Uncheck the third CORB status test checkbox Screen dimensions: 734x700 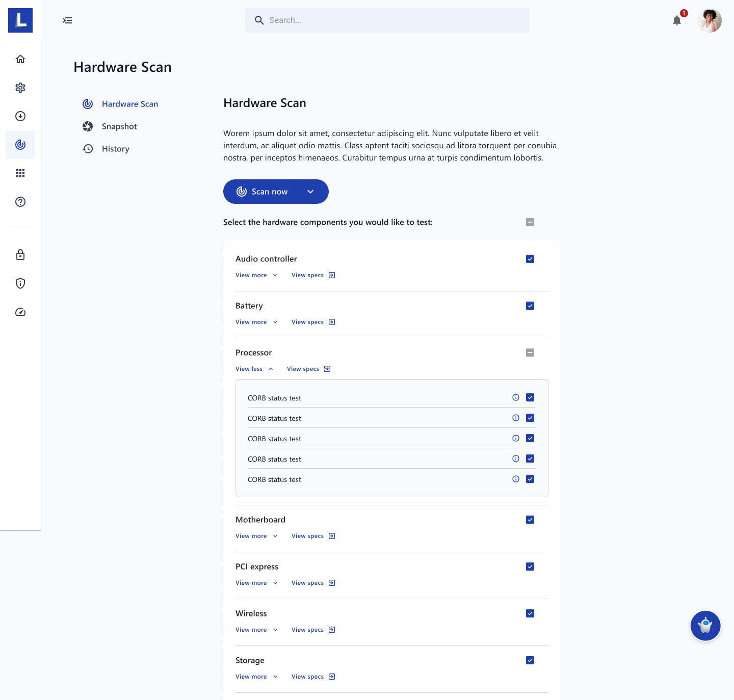tap(530, 438)
